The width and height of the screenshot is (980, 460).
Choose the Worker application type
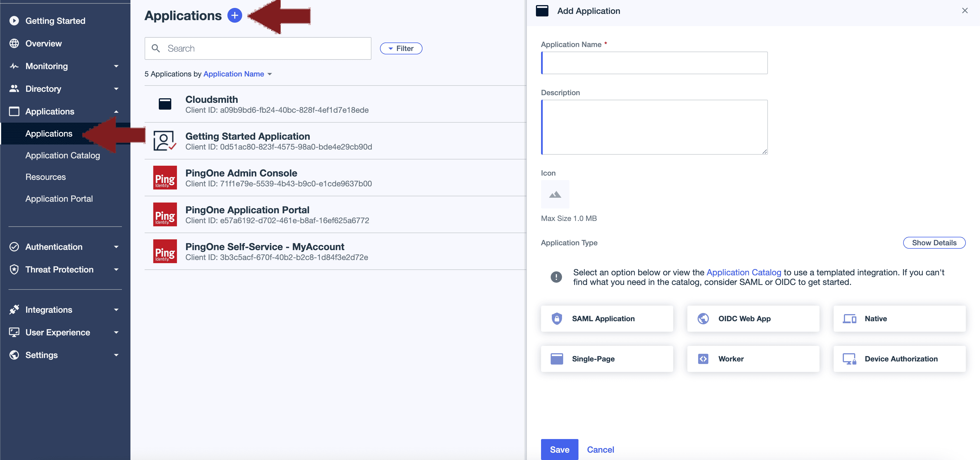(x=753, y=359)
